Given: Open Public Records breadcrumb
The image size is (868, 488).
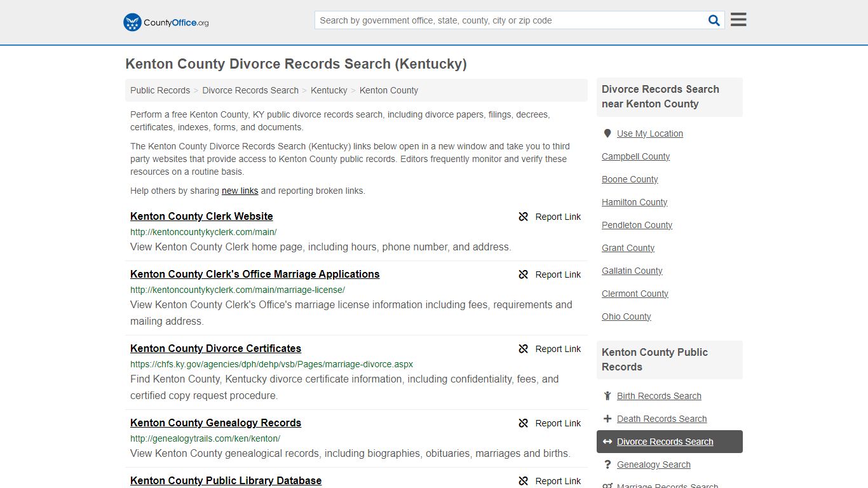Looking at the screenshot, I should tap(160, 90).
